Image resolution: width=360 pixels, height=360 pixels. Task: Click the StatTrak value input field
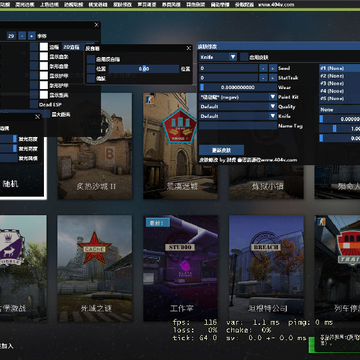coord(228,78)
